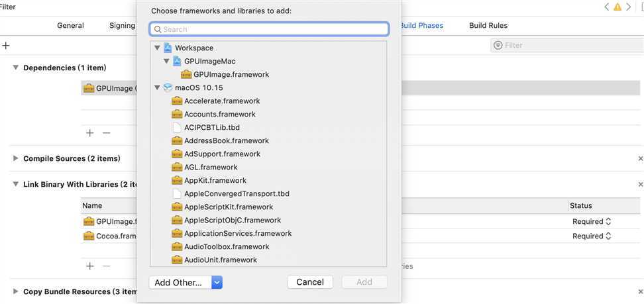This screenshot has width=644, height=304.
Task: Click the Add button in dialog
Action: point(364,282)
